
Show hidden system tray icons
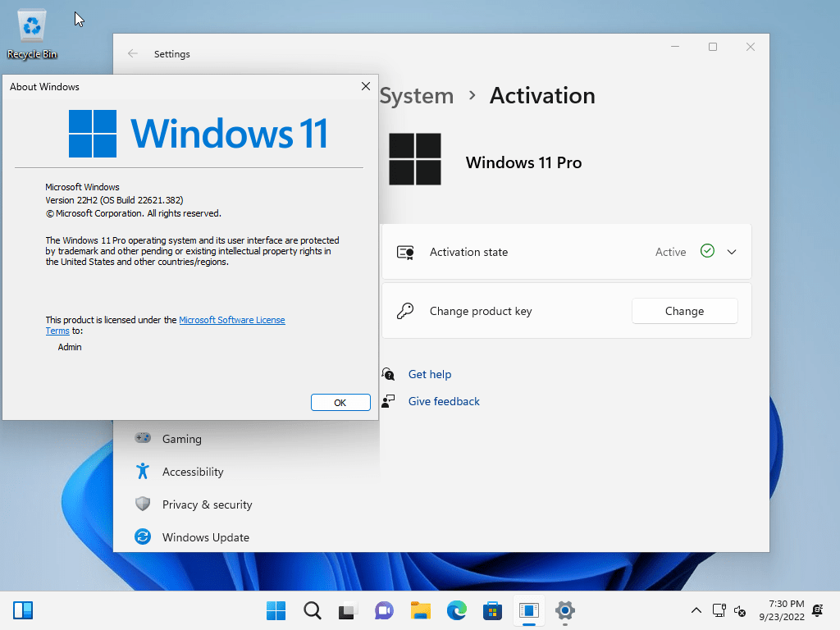click(x=696, y=610)
